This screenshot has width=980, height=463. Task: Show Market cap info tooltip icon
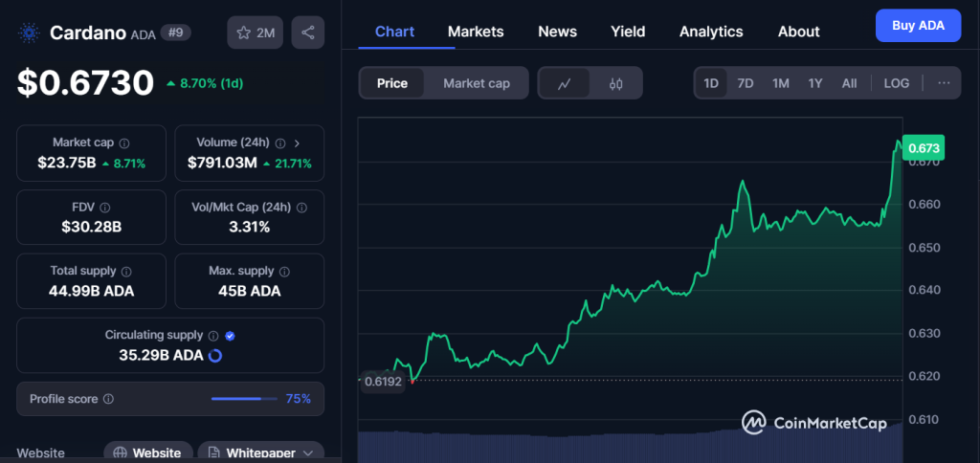coord(124,143)
